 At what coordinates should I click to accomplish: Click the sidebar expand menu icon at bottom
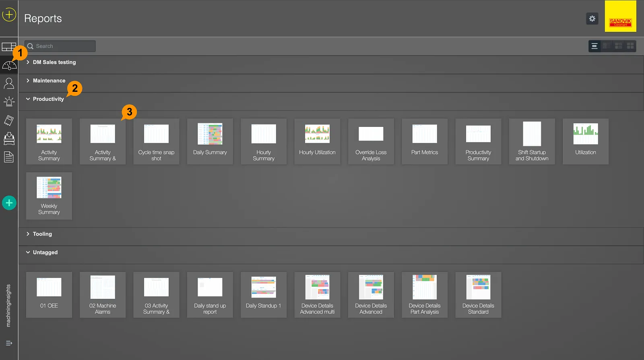coord(9,343)
